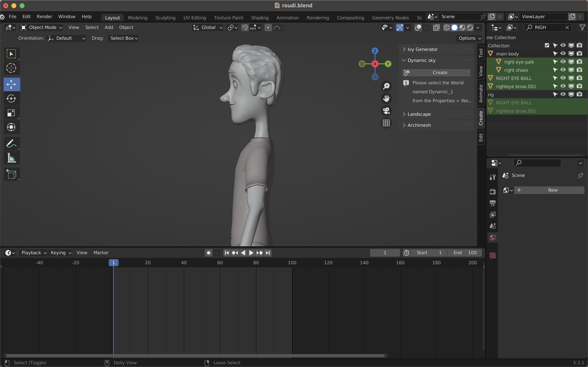Select the Annotate tool
Screen dimensions: 588x367
pos(11,144)
